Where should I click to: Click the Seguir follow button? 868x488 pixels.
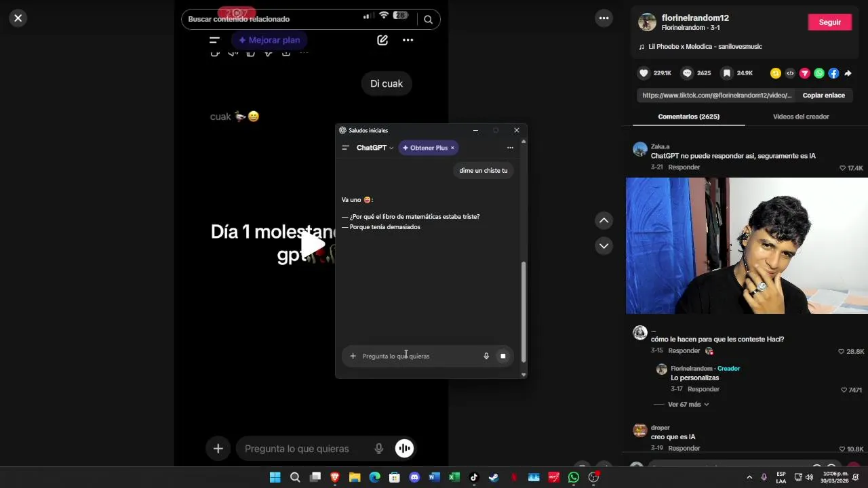coord(829,22)
